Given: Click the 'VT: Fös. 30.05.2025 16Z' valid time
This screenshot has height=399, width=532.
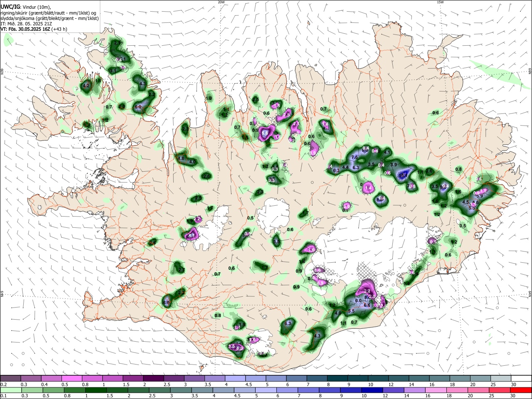Looking at the screenshot, I should coord(25,29).
